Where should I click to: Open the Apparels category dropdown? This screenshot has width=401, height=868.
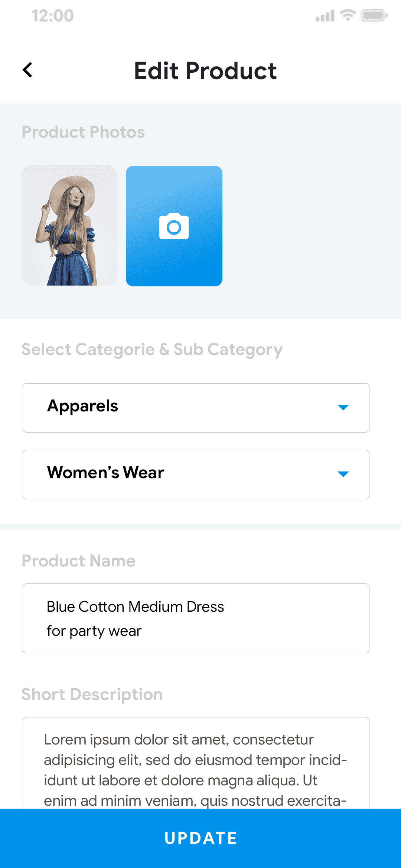tap(196, 407)
